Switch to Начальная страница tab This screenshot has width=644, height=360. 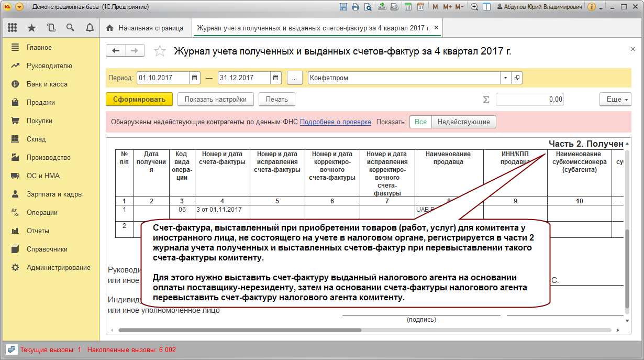tap(145, 28)
